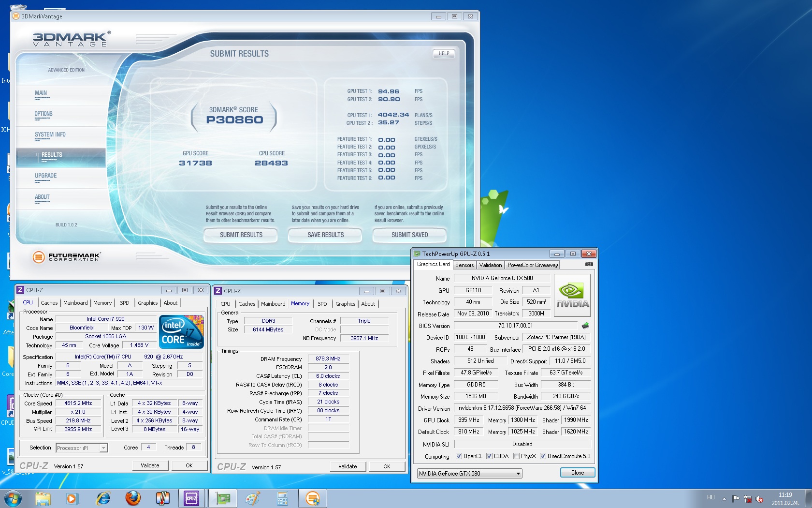Open the PowerColor Giveaway tab
The image size is (812, 508).
point(533,265)
